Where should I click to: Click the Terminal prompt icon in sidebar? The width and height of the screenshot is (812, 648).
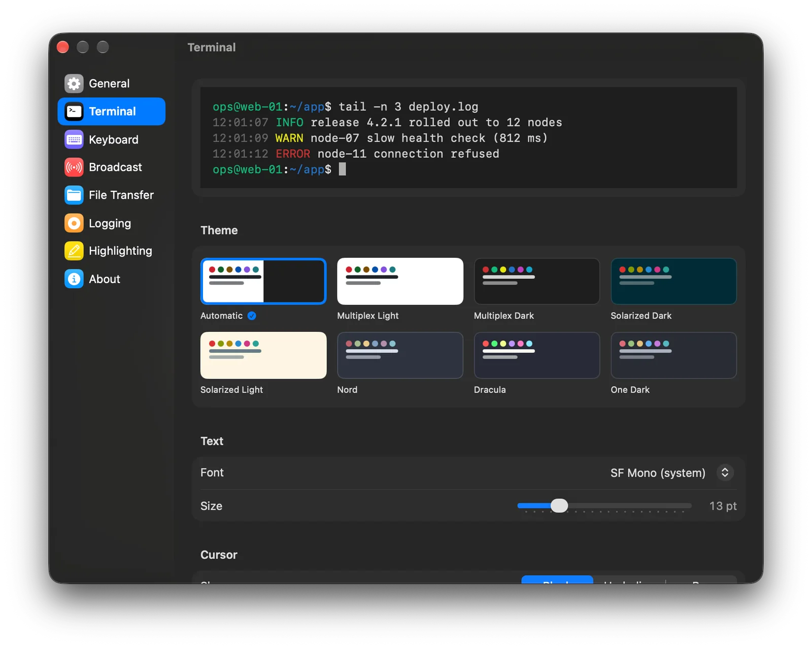(x=74, y=111)
